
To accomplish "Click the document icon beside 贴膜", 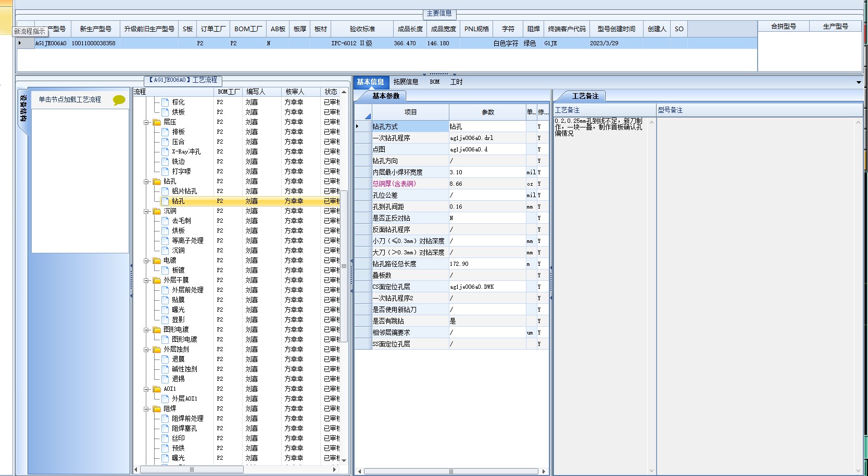I will pos(165,300).
